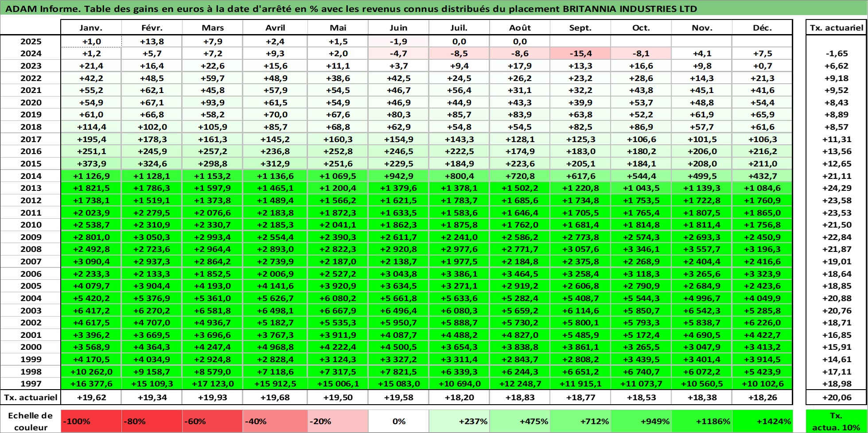Select cell +6 667,9 in the 2003 row
The image size is (868, 433).
(x=338, y=310)
